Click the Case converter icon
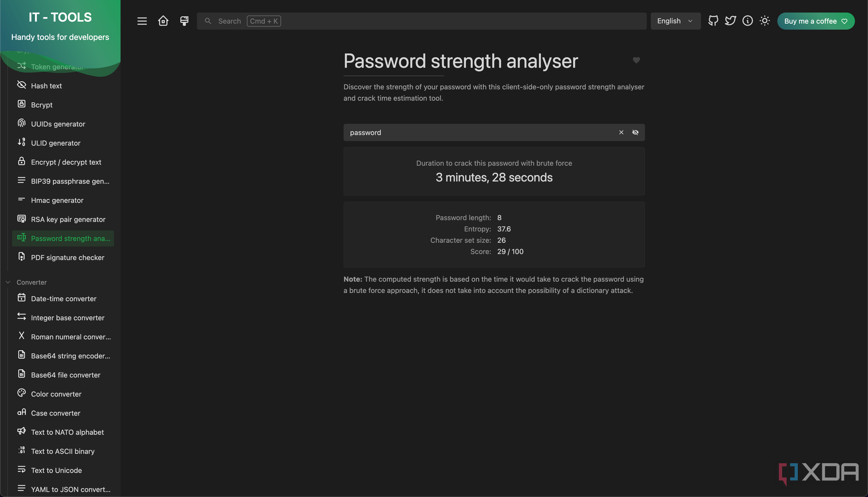The height and width of the screenshot is (497, 868). [22, 412]
